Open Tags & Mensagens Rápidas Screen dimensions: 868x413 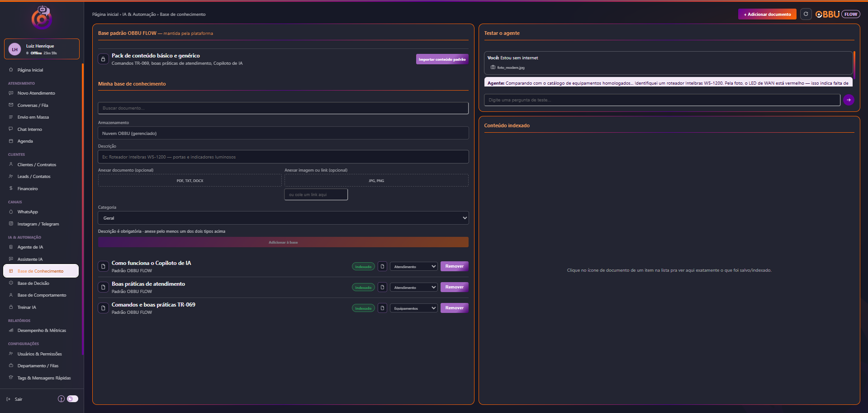[44, 378]
